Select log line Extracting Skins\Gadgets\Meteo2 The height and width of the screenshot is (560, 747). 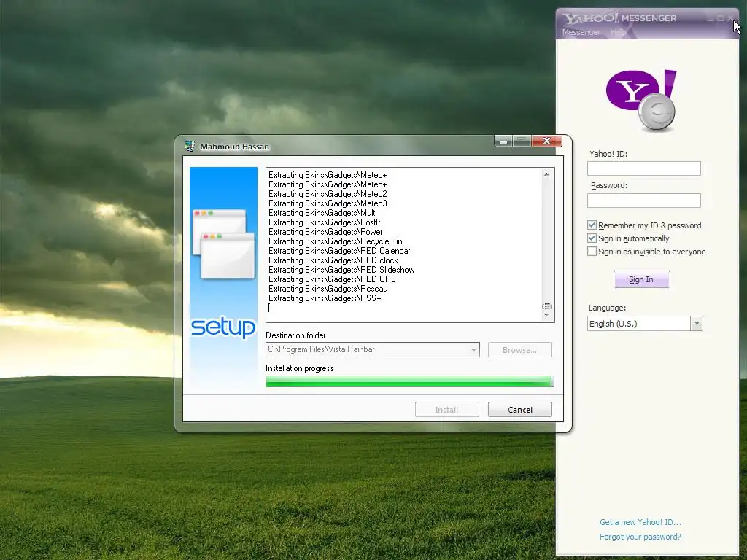[x=328, y=194]
